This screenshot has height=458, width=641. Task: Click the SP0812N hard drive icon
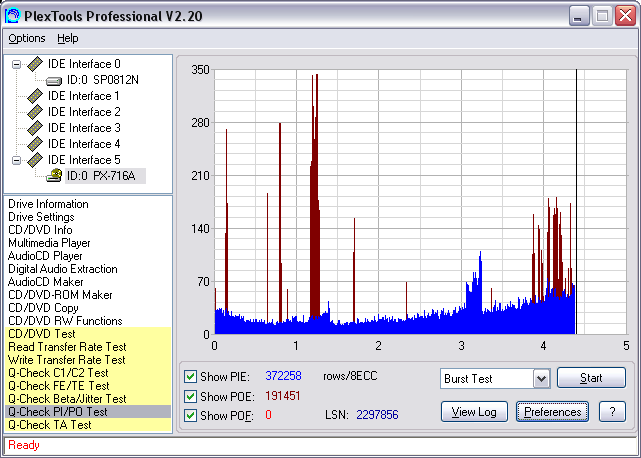[54, 81]
